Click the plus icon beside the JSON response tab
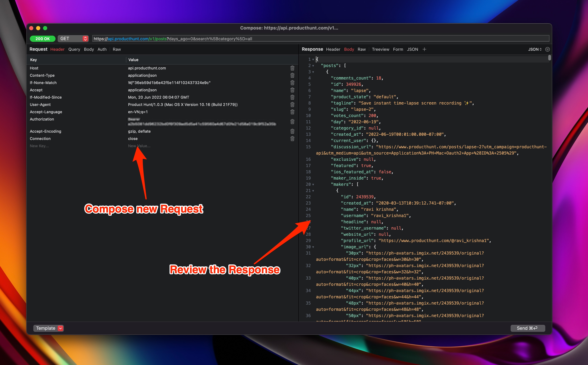This screenshot has height=365, width=588. click(424, 49)
